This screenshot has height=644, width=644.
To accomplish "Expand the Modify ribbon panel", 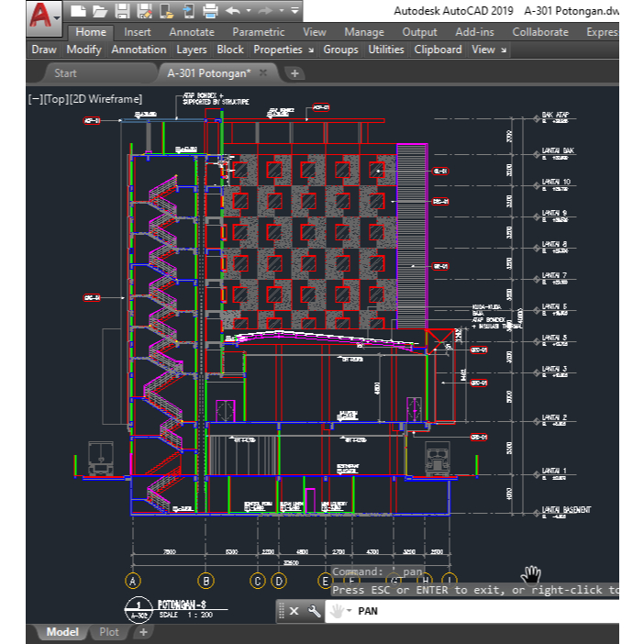I will [83, 50].
